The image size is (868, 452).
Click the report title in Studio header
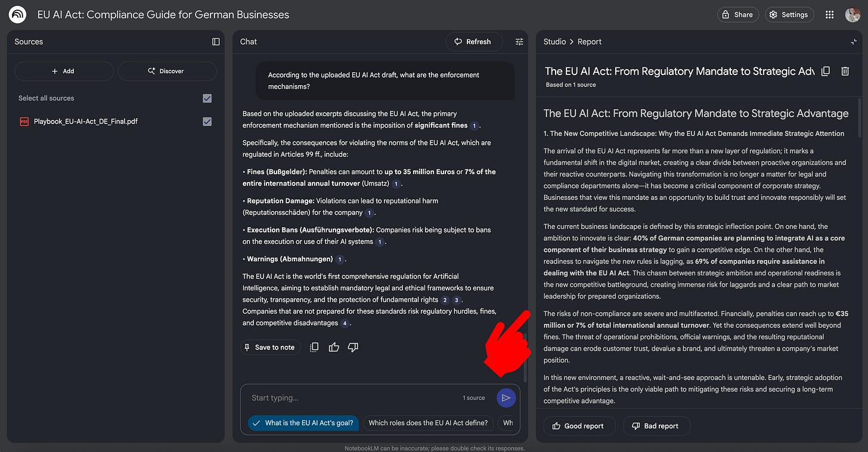click(679, 71)
